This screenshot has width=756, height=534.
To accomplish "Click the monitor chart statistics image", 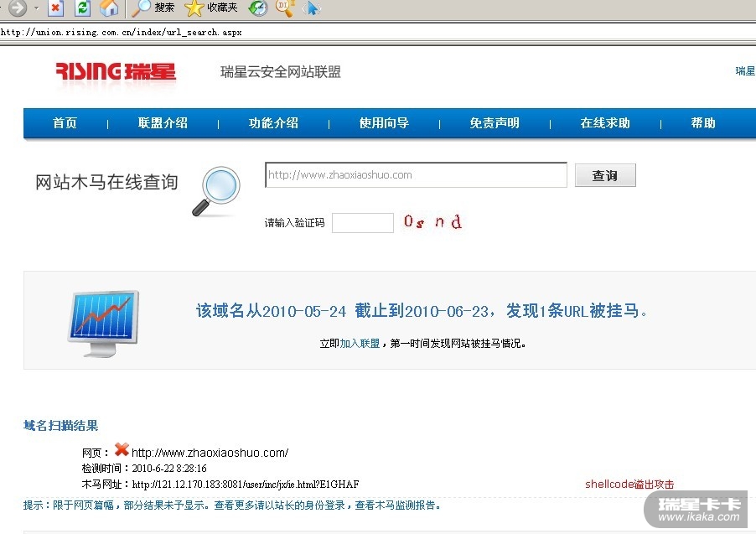I will (103, 324).
